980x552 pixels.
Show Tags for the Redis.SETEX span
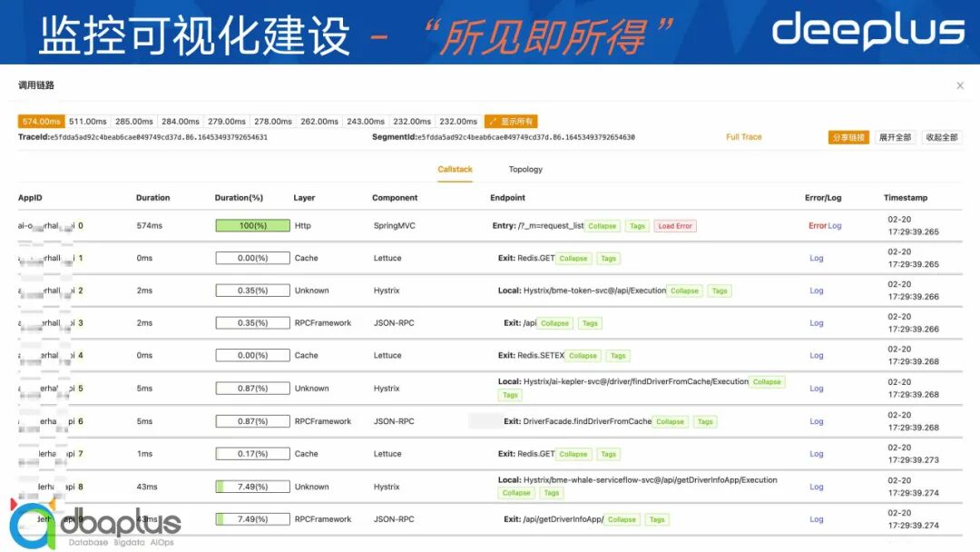pyautogui.click(x=618, y=356)
